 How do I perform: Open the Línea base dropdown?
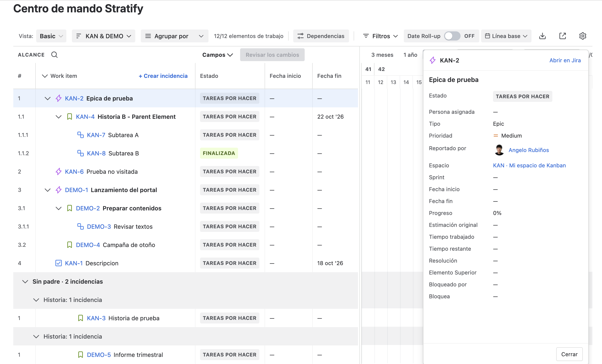tap(506, 36)
